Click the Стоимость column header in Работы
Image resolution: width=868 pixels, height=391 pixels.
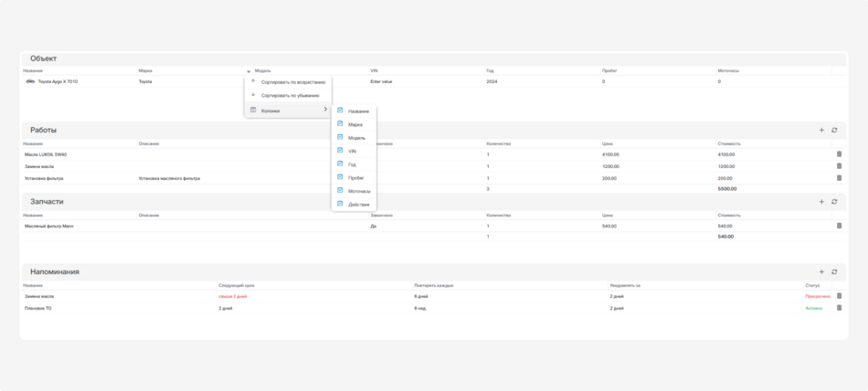tap(728, 143)
